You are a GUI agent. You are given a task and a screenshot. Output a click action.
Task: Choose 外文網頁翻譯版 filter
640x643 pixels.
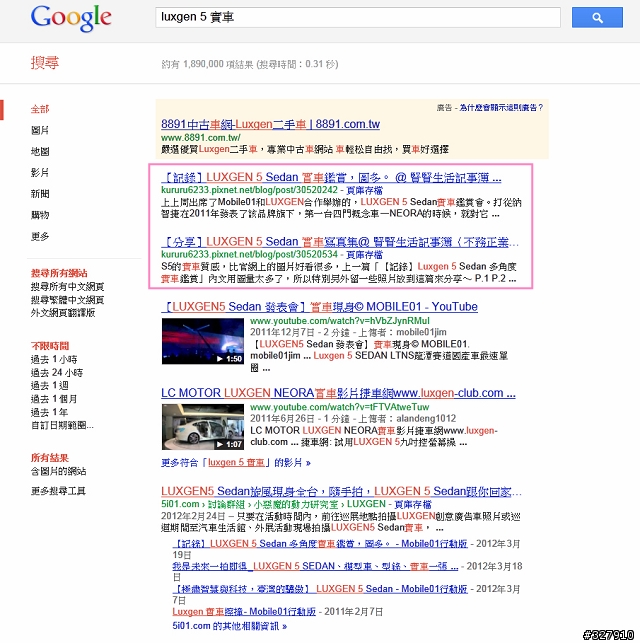63,313
